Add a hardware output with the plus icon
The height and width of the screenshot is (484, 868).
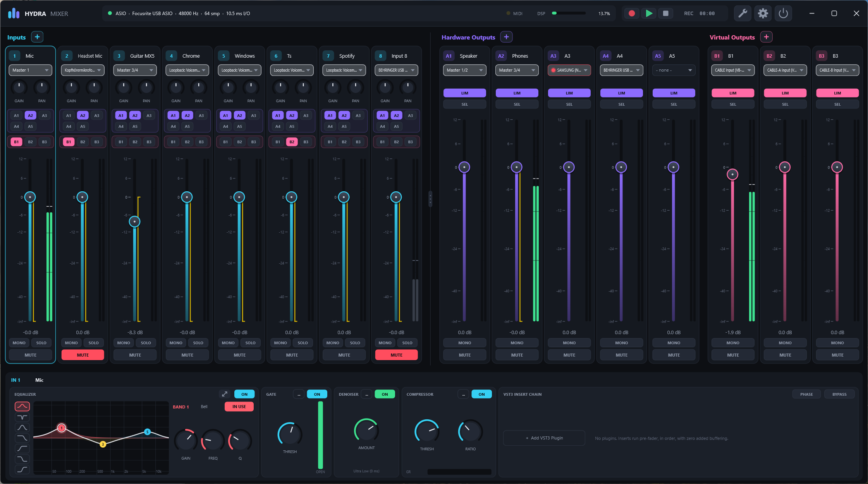[x=506, y=37]
